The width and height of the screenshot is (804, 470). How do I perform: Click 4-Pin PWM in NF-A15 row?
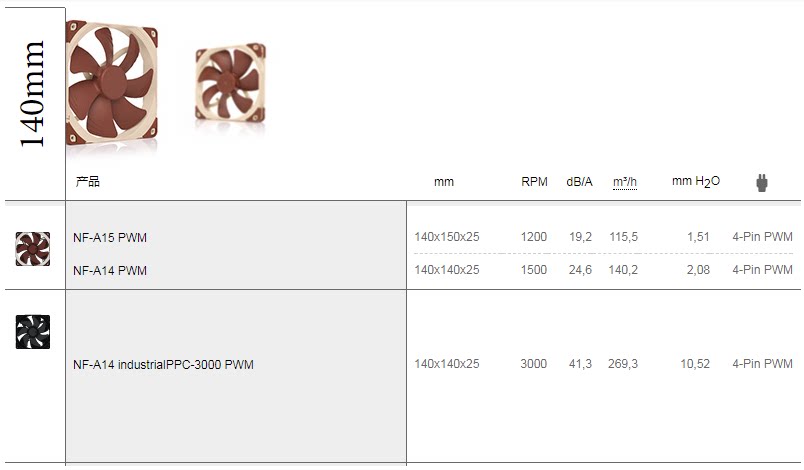tap(762, 237)
